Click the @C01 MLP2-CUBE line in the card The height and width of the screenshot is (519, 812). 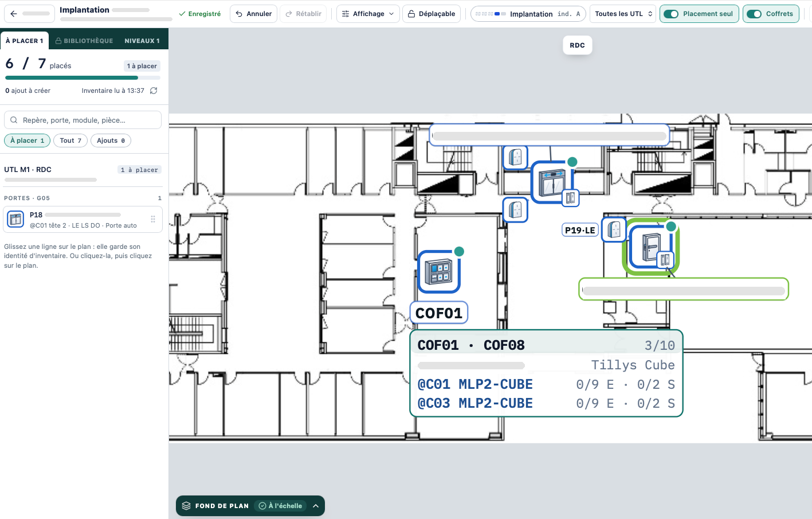coord(546,384)
